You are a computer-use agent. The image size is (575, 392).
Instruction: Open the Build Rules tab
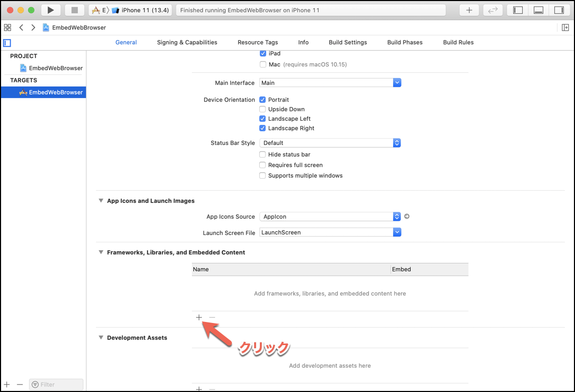coord(459,43)
